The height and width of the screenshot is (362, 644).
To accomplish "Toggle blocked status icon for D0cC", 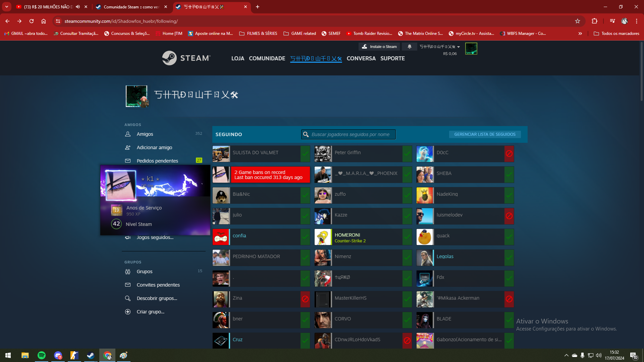I will click(509, 154).
